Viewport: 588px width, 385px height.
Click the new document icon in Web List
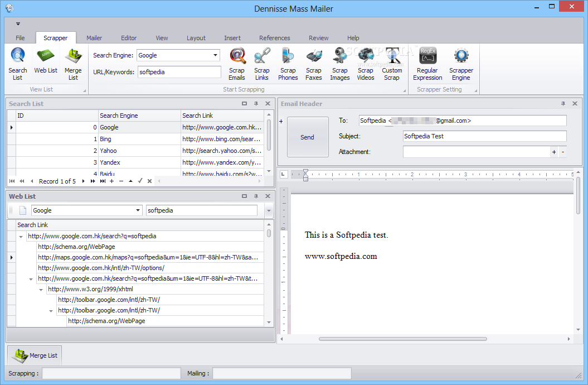[x=23, y=210]
